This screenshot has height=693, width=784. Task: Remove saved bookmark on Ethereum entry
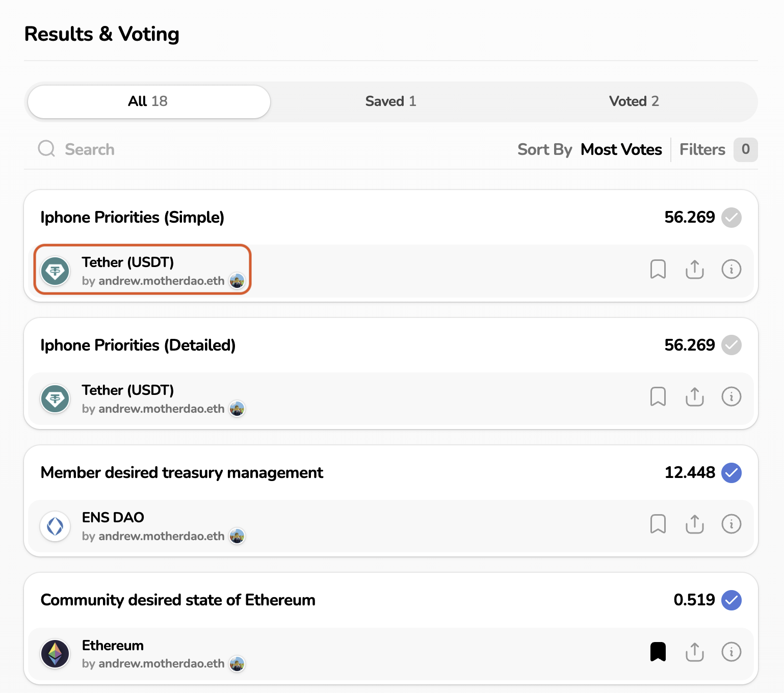click(x=658, y=652)
